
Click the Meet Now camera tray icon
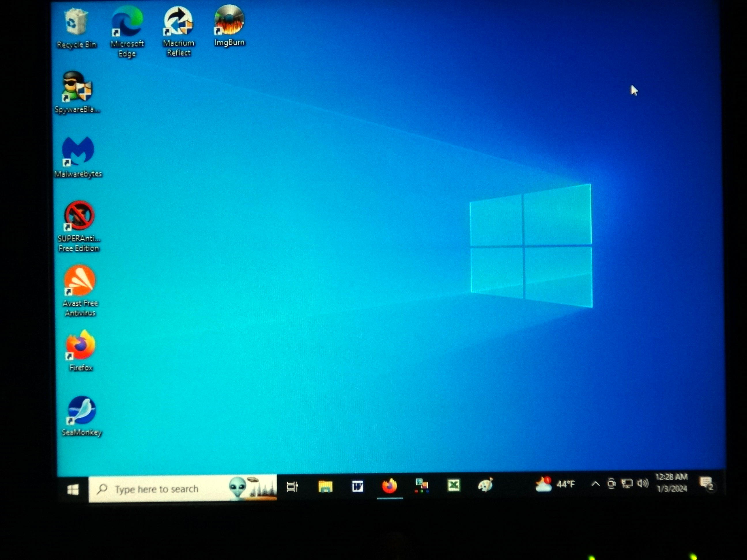611,483
